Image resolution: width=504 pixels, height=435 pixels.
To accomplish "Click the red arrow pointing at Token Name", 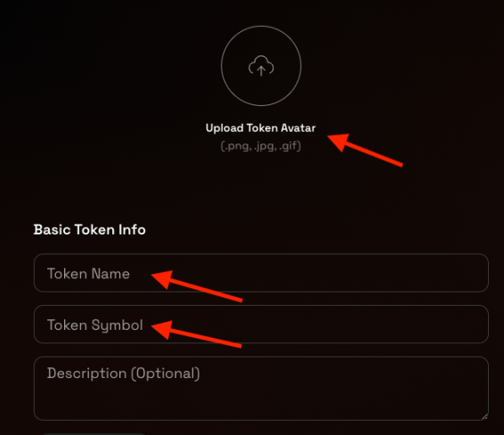I will 197,286.
